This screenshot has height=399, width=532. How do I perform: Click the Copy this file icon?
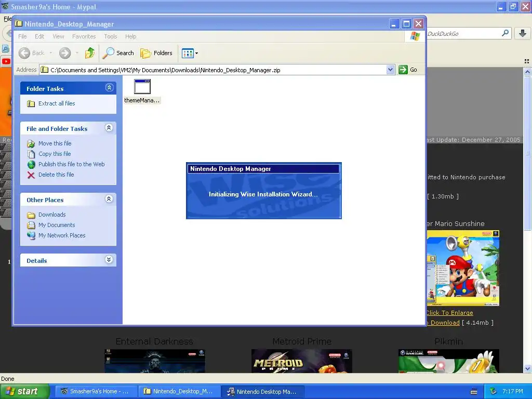pos(31,154)
